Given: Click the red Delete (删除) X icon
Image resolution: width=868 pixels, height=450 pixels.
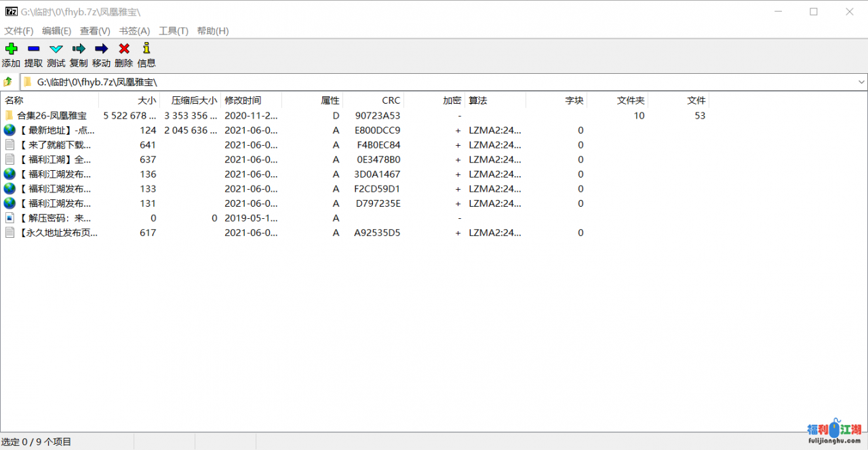Looking at the screenshot, I should [x=124, y=49].
